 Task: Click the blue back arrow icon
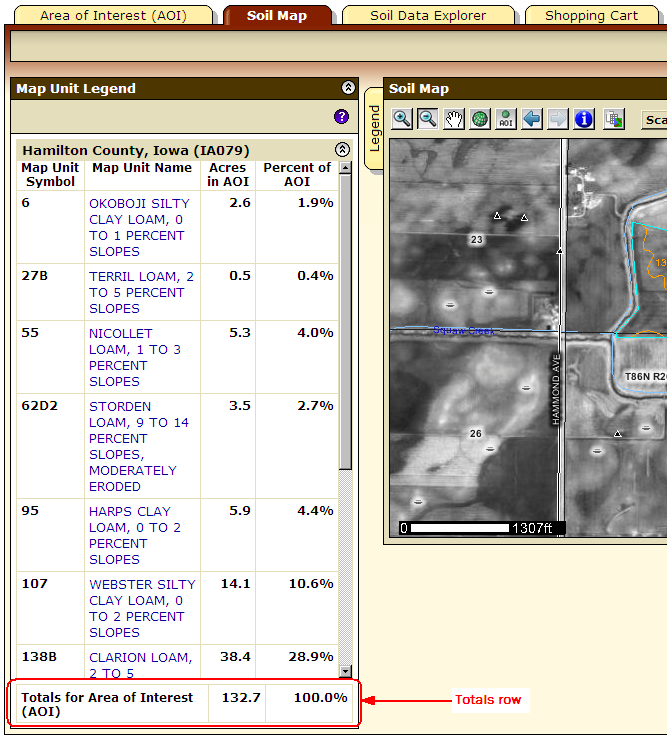click(532, 119)
